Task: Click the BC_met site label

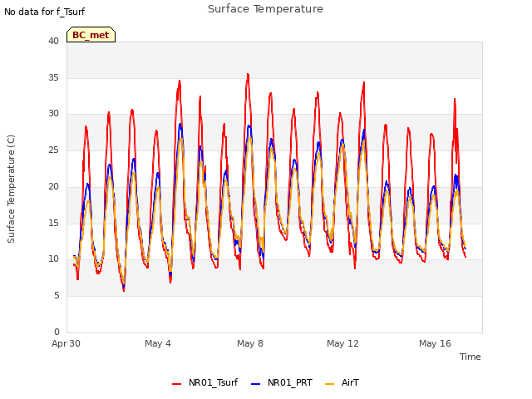Action: [91, 35]
